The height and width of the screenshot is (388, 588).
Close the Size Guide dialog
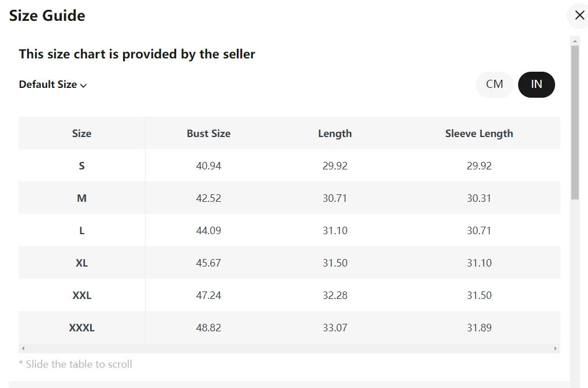579,16
